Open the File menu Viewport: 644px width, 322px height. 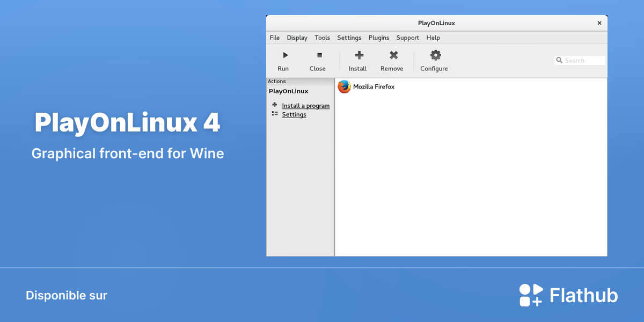tap(275, 38)
